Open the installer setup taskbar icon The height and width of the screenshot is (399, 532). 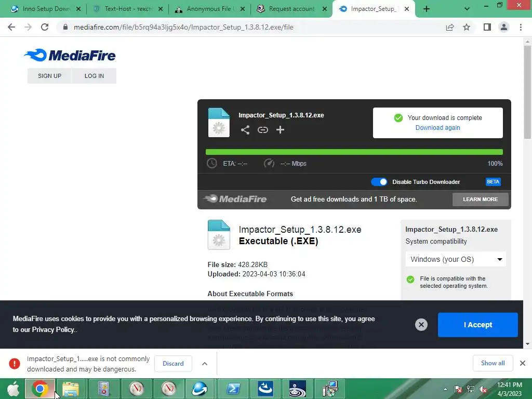[330, 389]
